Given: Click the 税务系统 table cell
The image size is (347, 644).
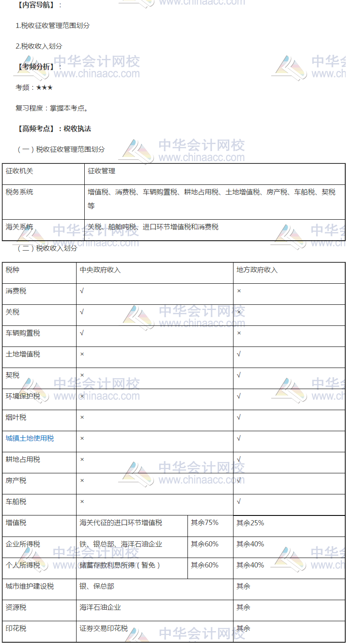Looking at the screenshot, I should pos(43,199).
